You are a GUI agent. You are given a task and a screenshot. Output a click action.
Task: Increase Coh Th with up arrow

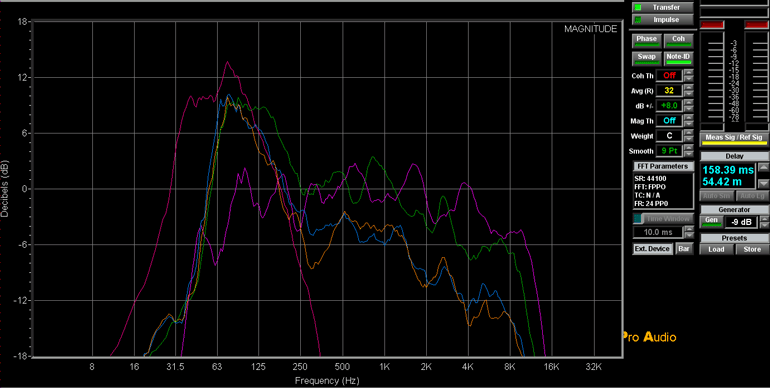[x=689, y=73]
